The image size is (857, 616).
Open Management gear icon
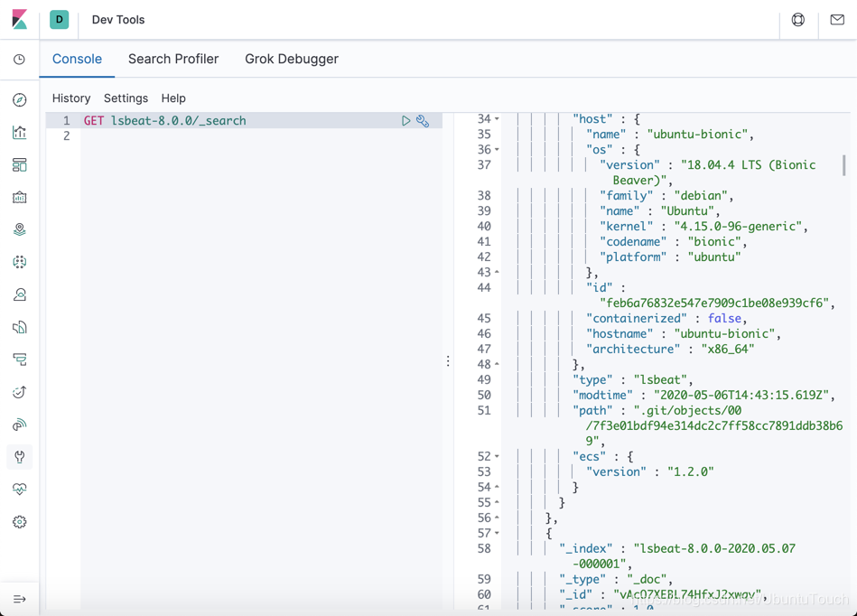pyautogui.click(x=20, y=522)
